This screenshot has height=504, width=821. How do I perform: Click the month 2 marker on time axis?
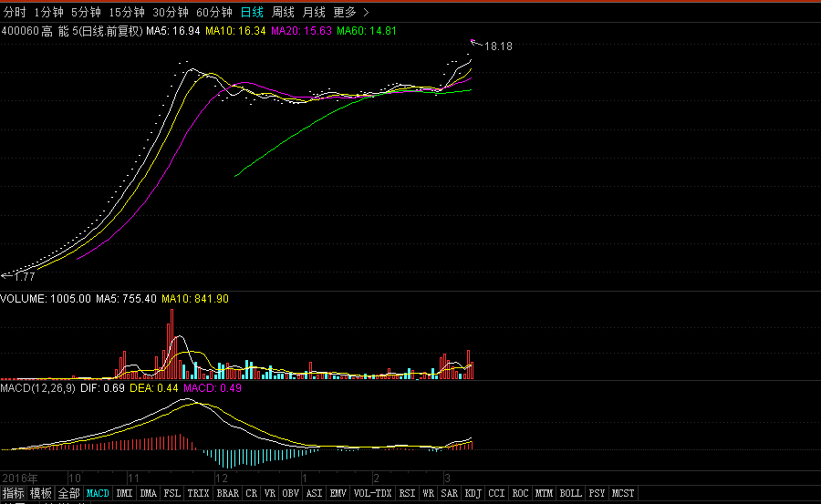point(376,478)
